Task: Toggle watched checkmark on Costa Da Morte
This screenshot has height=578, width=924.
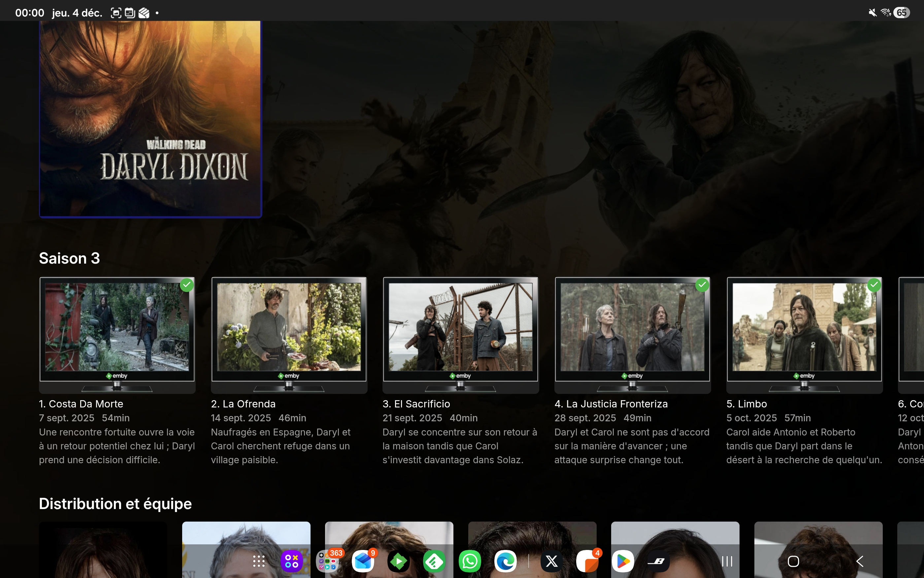Action: pyautogui.click(x=186, y=285)
